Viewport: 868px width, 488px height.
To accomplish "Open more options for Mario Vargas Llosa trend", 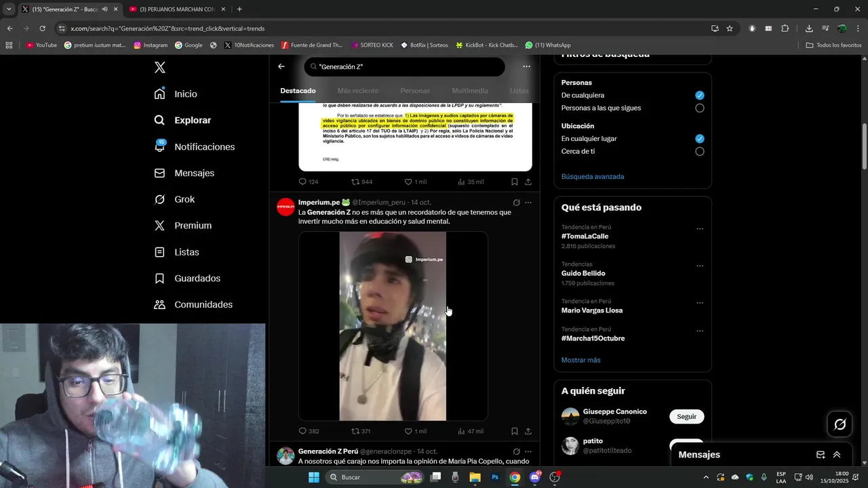I will coord(700,303).
